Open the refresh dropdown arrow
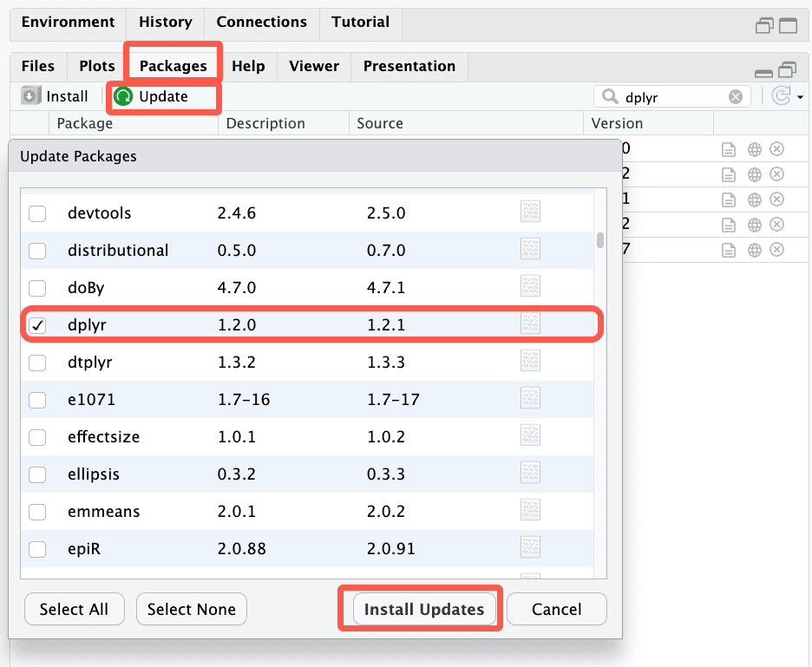 (800, 97)
